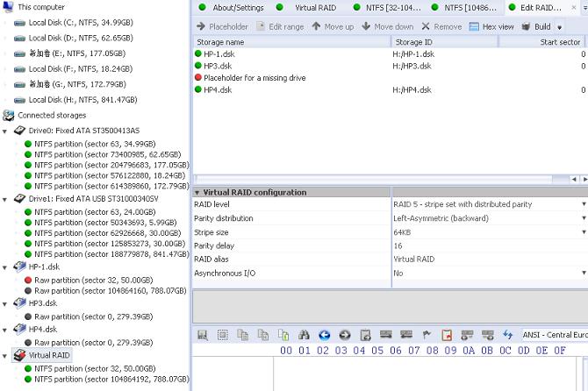Select the HP3.dsk row in storage list

[216, 66]
